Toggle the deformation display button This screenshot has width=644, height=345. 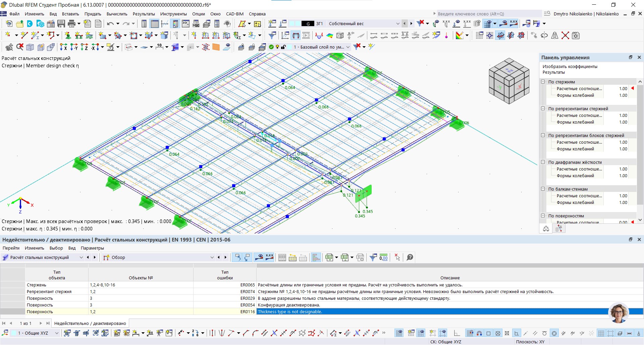pyautogui.click(x=296, y=36)
